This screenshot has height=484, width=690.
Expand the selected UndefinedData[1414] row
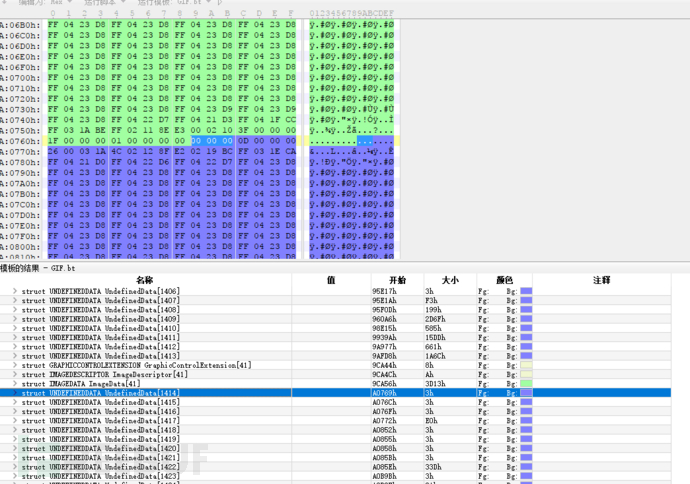15,392
